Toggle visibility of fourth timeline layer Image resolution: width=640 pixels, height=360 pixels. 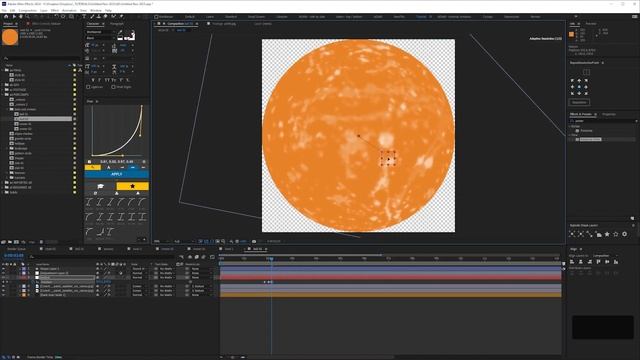coord(3,286)
